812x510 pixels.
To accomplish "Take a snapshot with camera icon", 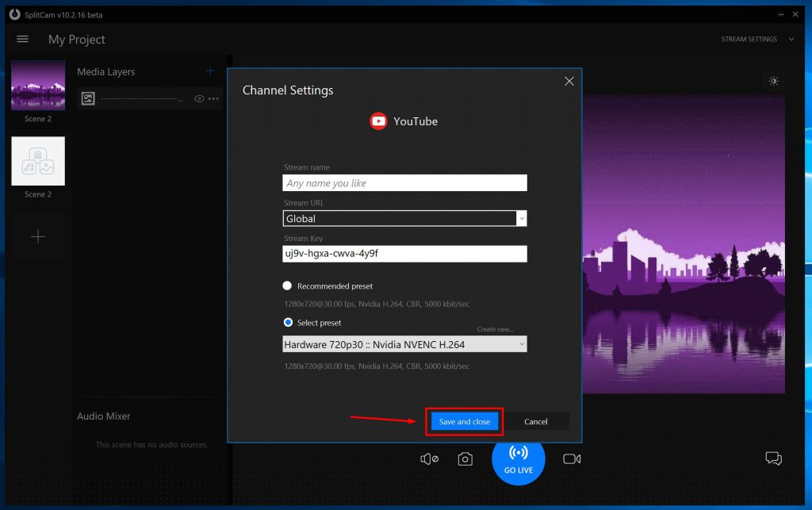I will 465,459.
